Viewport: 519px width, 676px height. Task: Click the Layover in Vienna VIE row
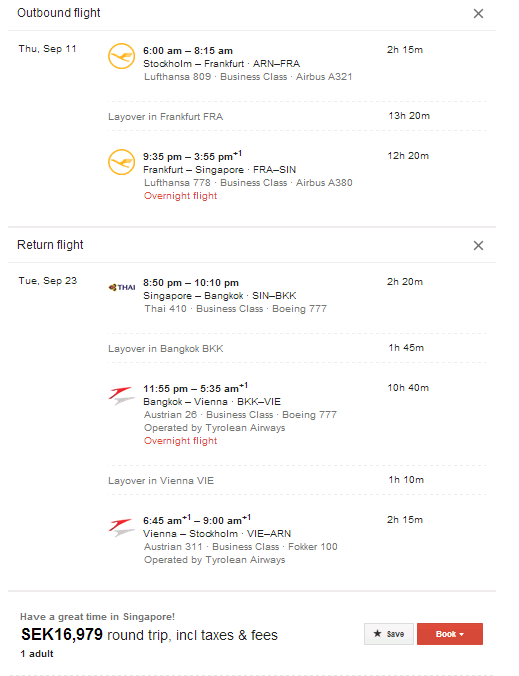(297, 480)
